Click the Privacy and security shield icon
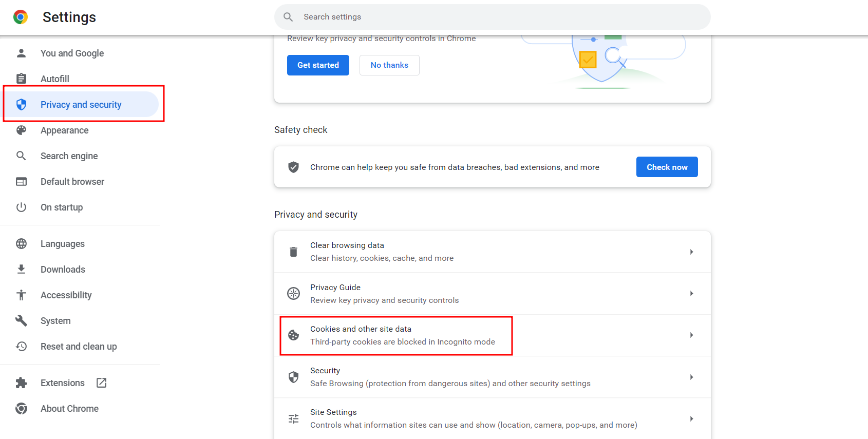 [x=21, y=104]
